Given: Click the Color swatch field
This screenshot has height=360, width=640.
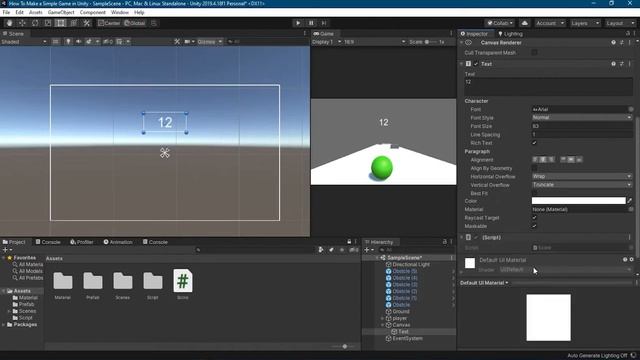Looking at the screenshot, I should (x=578, y=201).
